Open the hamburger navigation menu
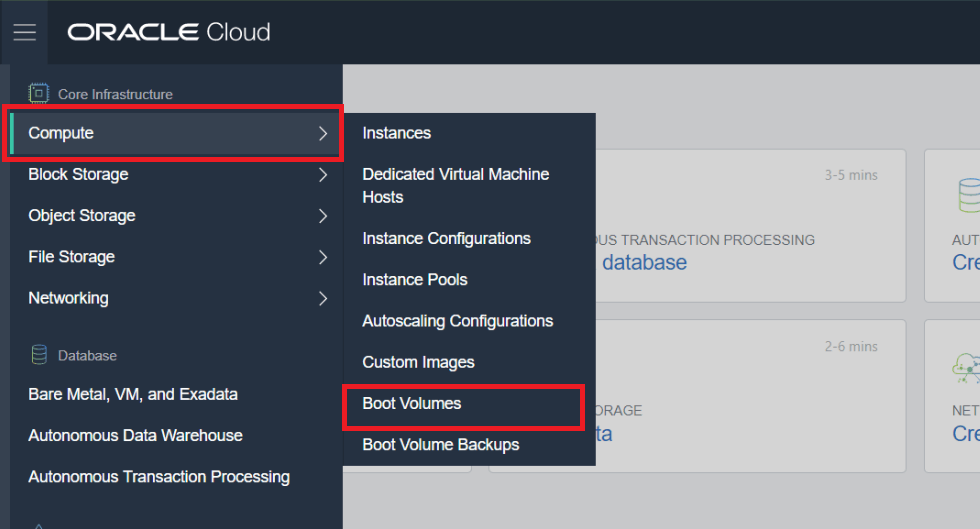This screenshot has width=980, height=529. [24, 32]
